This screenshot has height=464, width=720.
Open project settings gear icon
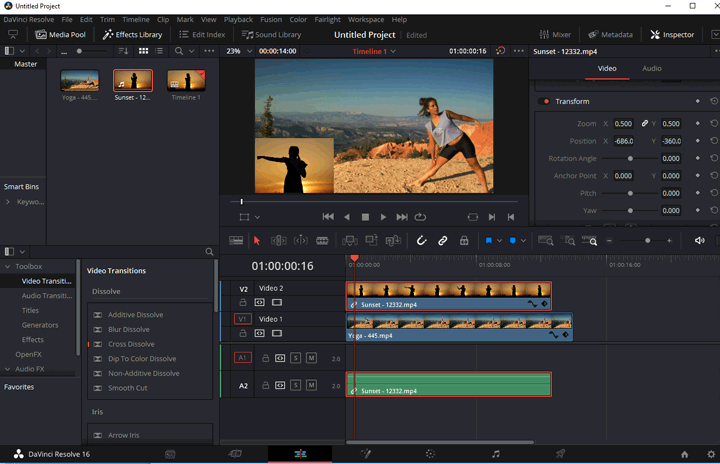pyautogui.click(x=711, y=454)
